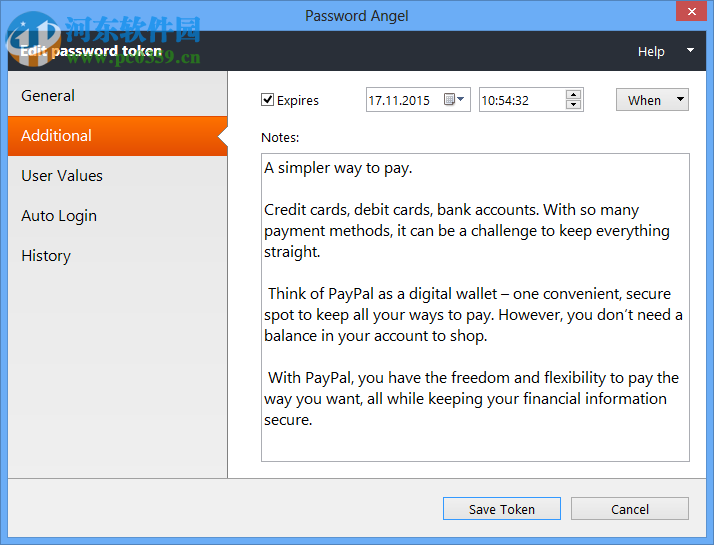Open the Auto Login tab

tap(117, 216)
